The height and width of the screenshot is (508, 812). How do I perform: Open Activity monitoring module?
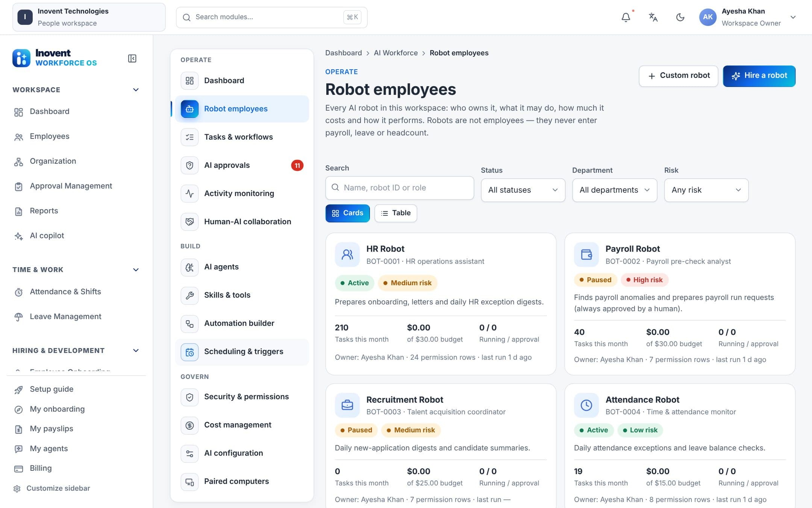(242, 193)
